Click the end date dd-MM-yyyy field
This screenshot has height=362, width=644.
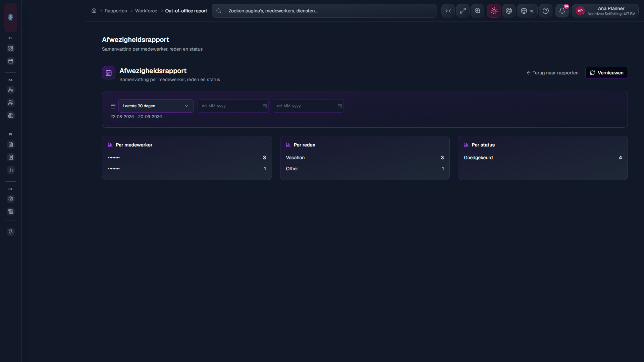click(308, 106)
